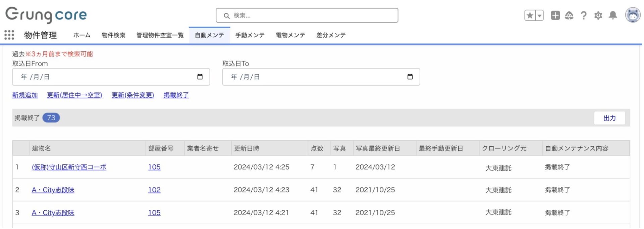
Task: Switch to the 差分メンテ tab
Action: 331,35
